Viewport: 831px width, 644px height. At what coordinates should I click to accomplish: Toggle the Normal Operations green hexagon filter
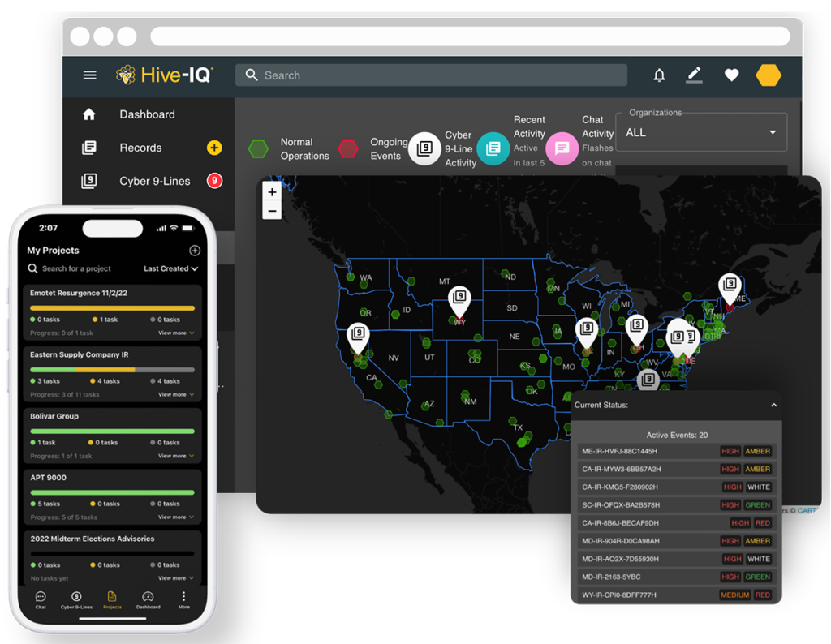[258, 148]
